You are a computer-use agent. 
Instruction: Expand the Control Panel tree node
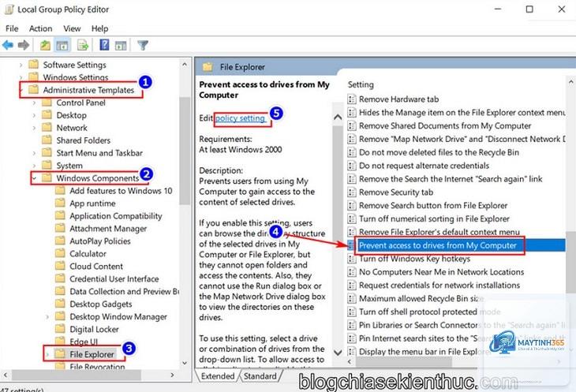click(x=34, y=103)
